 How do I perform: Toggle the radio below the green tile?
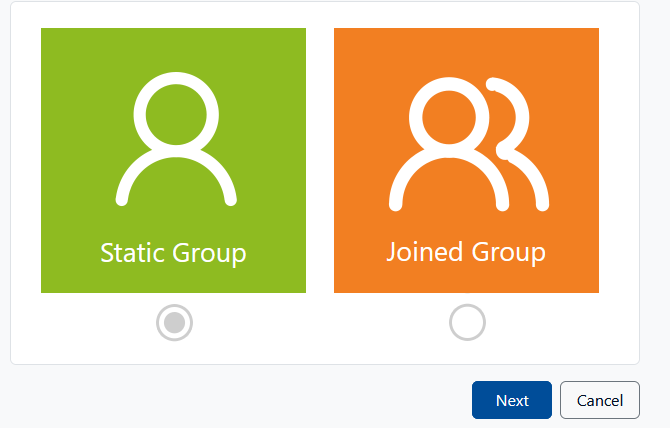click(175, 322)
